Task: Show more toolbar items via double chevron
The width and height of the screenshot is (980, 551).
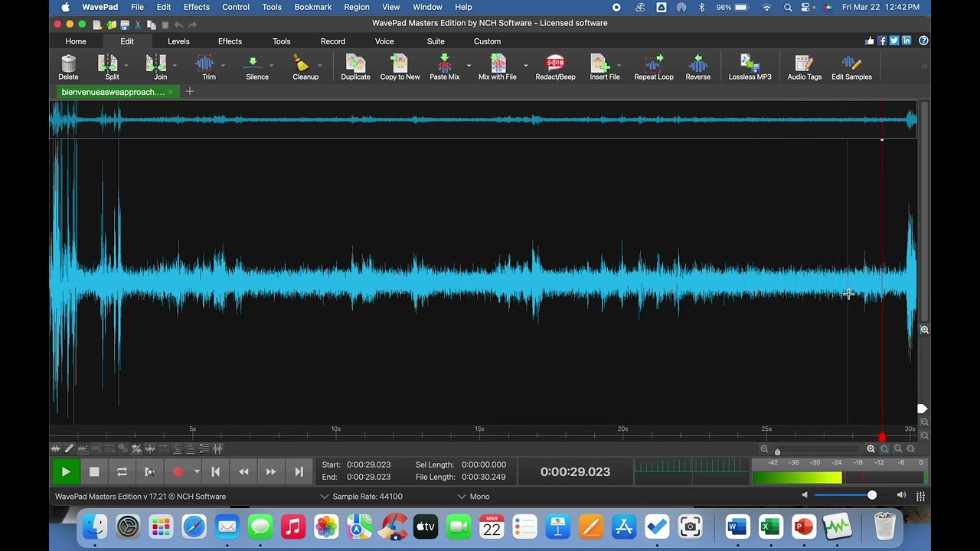Action: (924, 67)
